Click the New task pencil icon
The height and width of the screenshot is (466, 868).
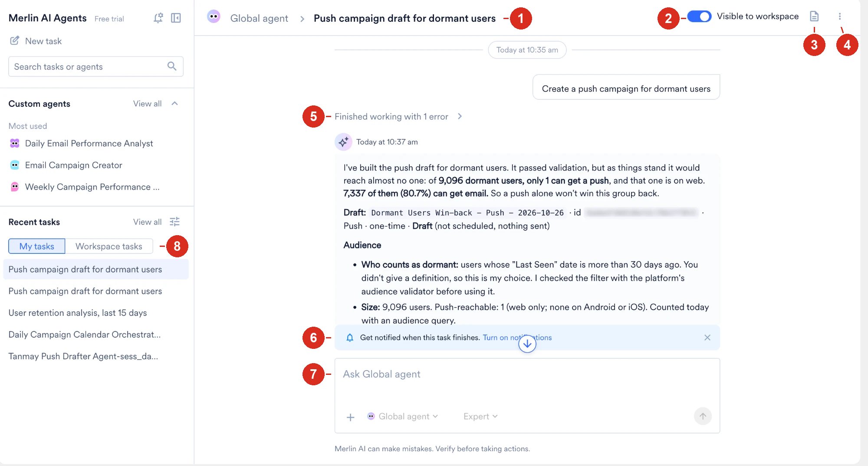pyautogui.click(x=14, y=41)
